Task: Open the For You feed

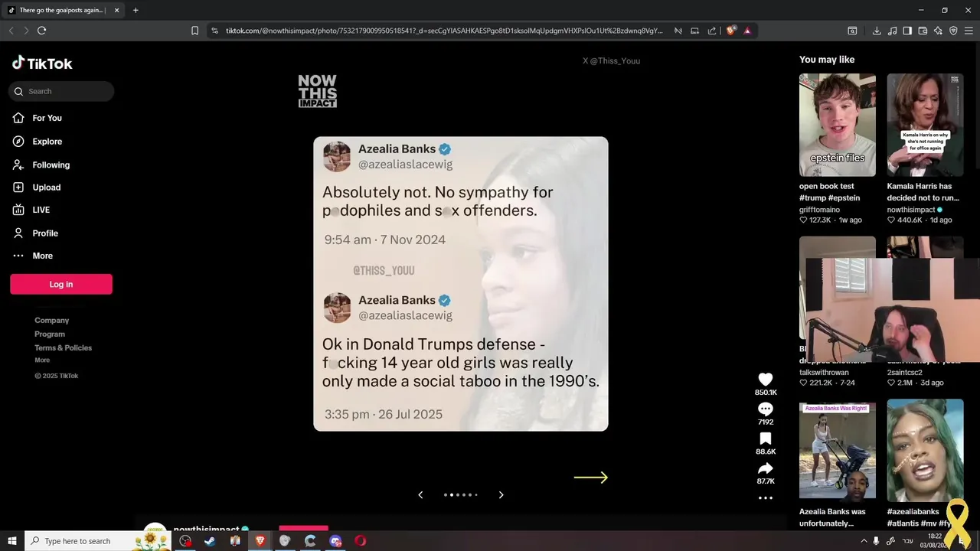Action: 38,118
